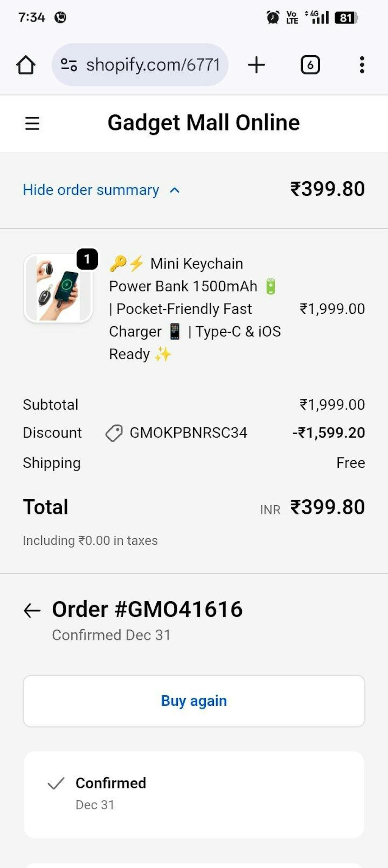Tap the Confirmed checkmark status icon
Screen dimensions: 388x868
(56, 783)
